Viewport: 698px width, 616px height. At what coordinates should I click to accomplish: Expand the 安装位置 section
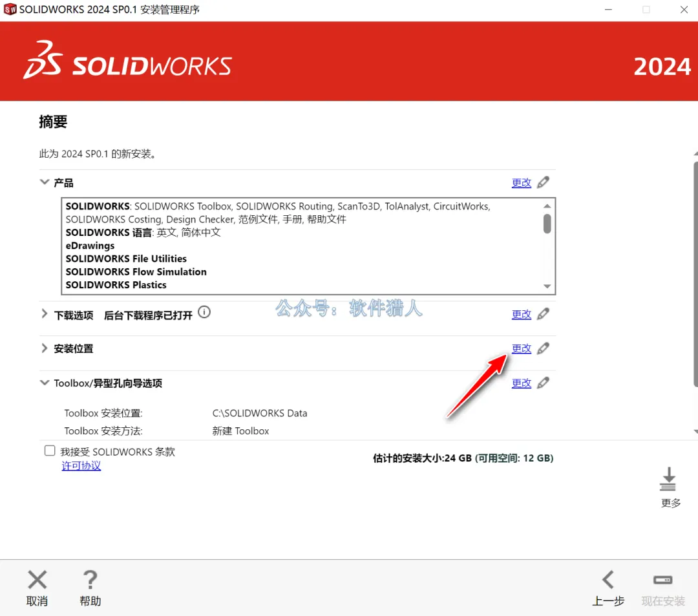pyautogui.click(x=45, y=348)
